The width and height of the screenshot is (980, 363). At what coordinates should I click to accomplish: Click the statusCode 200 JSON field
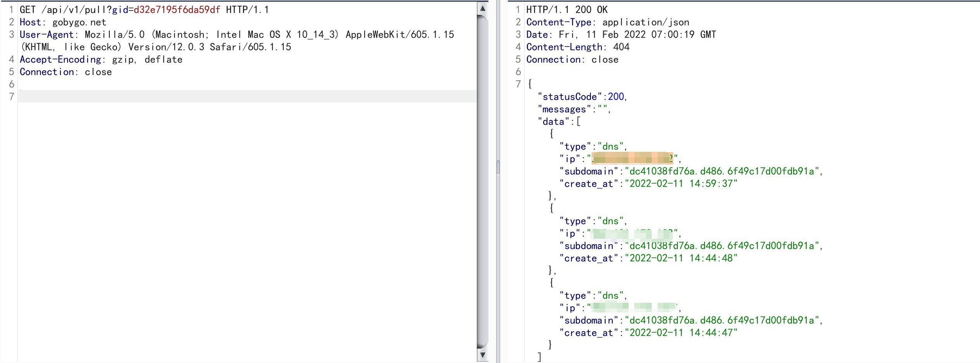tap(582, 97)
